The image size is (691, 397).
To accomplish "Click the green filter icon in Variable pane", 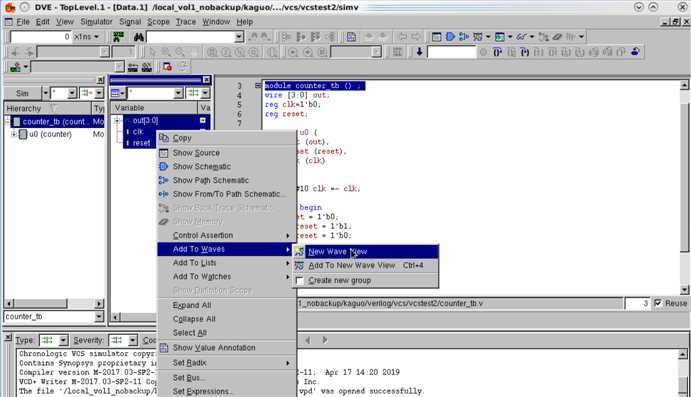I will [x=193, y=93].
